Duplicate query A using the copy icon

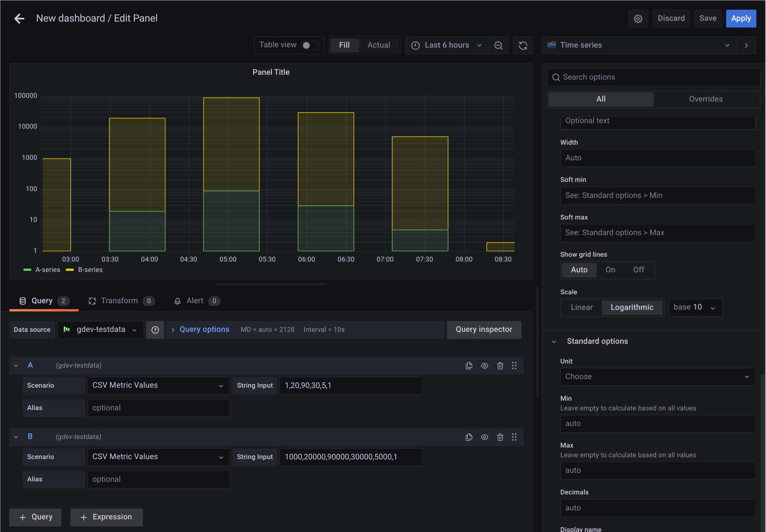coord(469,366)
